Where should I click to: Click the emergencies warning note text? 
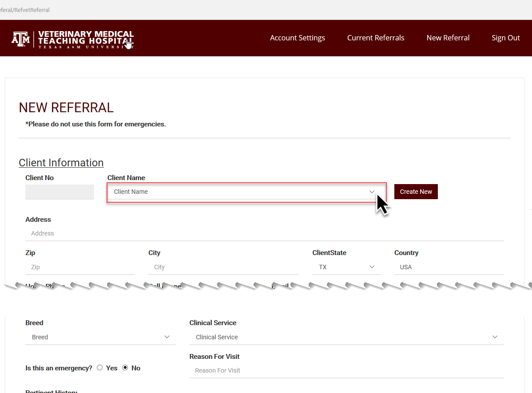[95, 124]
